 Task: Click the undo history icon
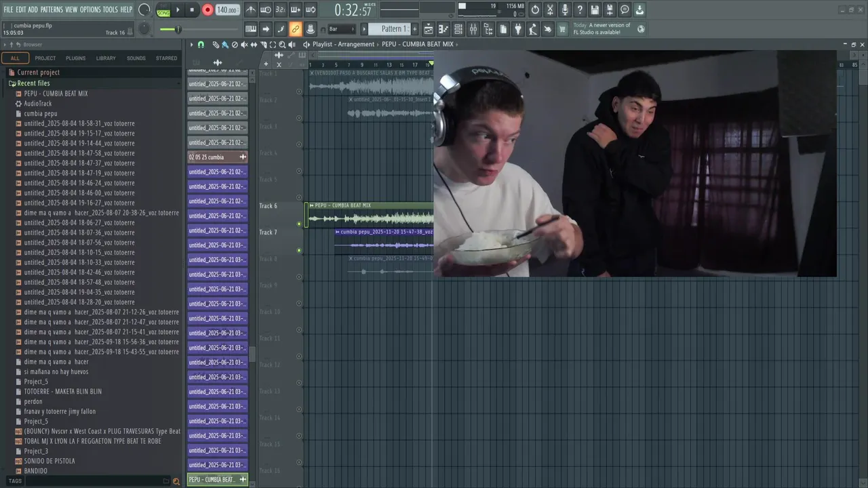coord(535,9)
